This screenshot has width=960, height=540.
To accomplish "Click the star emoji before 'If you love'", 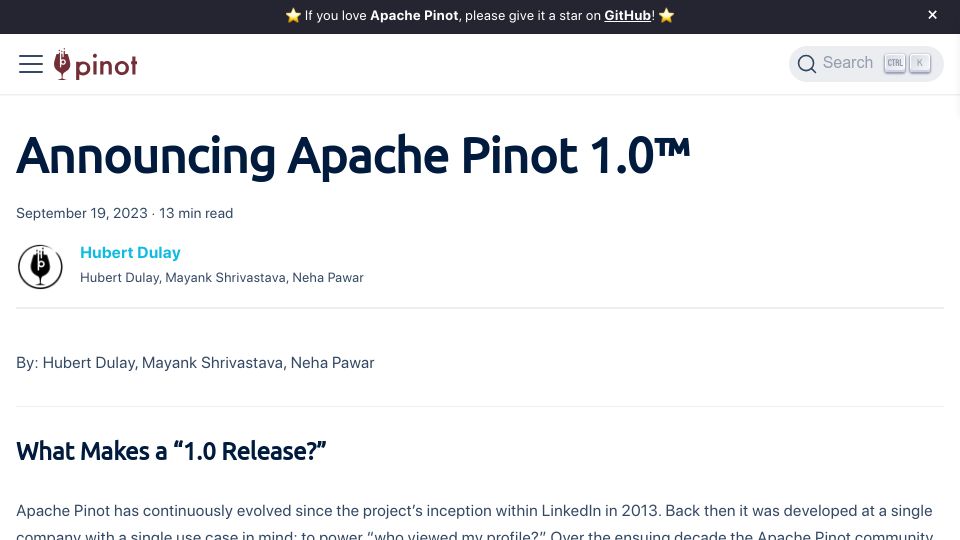I will 293,15.
